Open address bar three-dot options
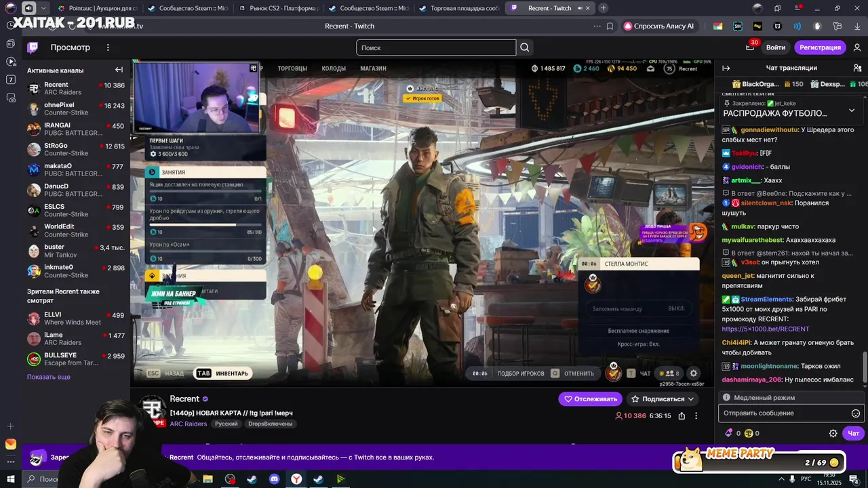 click(x=597, y=26)
